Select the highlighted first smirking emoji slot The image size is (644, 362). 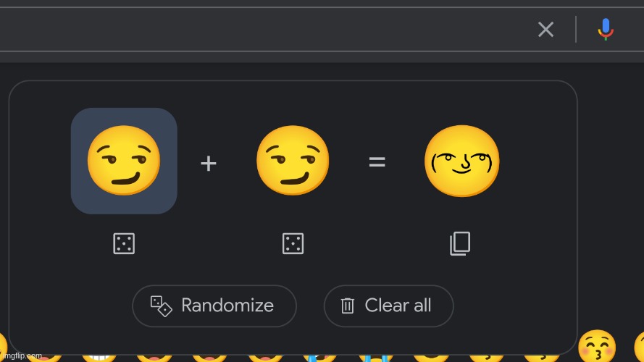click(x=124, y=161)
